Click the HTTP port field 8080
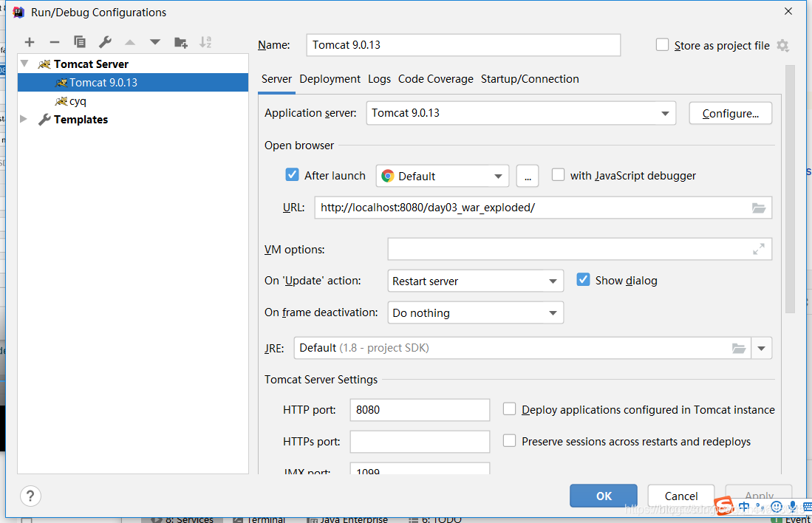The width and height of the screenshot is (812, 523). (x=420, y=410)
